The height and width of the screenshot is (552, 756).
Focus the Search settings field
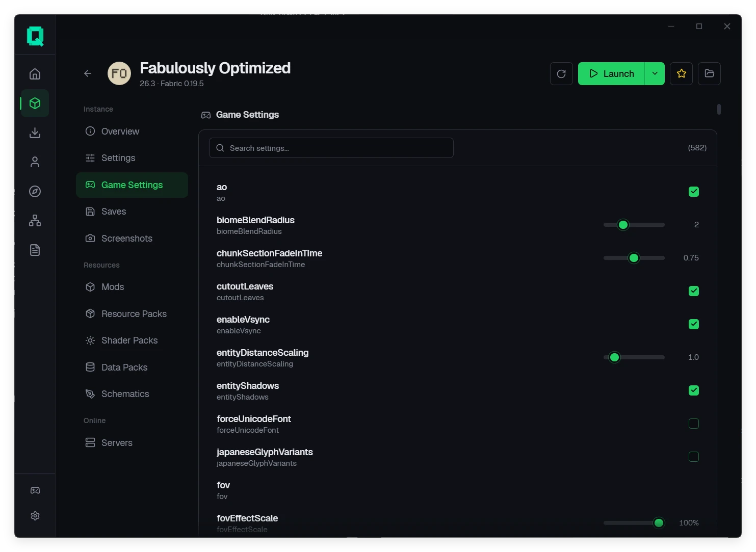click(331, 148)
